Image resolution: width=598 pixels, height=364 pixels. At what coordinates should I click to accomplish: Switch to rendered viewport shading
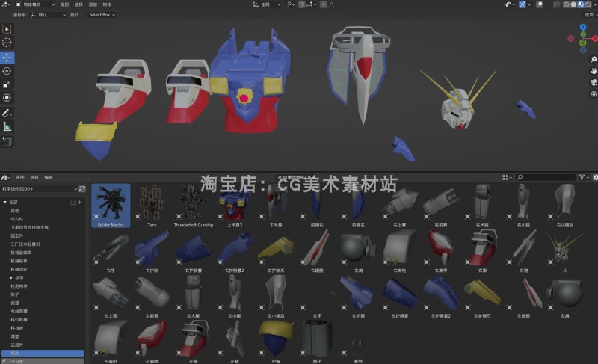[x=588, y=4]
